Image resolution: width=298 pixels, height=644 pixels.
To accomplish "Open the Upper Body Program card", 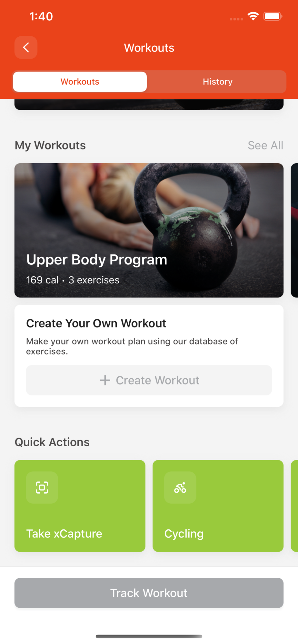I will click(149, 230).
